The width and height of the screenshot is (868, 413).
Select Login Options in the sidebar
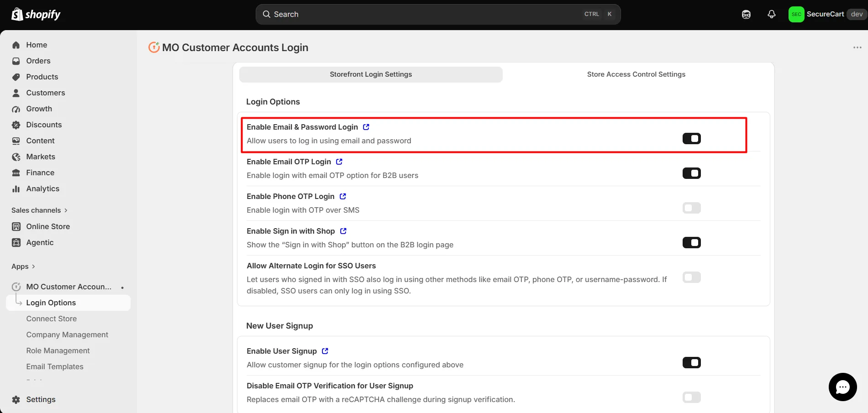pyautogui.click(x=68, y=303)
